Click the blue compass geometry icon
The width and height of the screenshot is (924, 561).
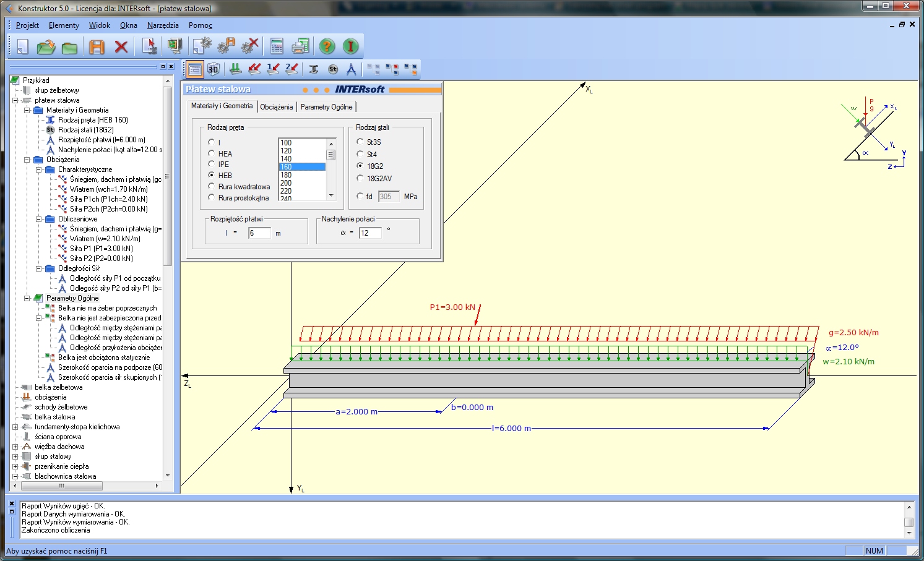click(x=351, y=69)
